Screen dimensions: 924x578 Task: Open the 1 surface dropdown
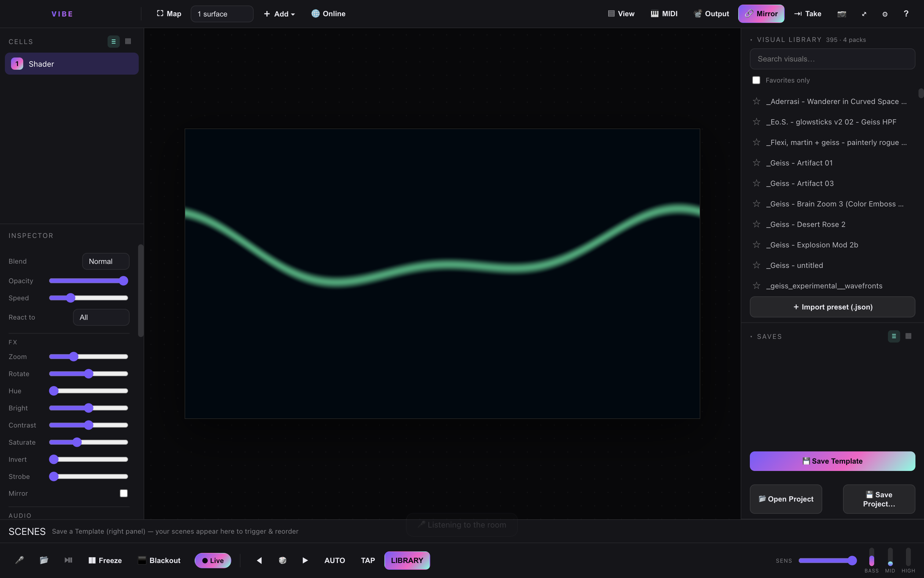tap(222, 14)
